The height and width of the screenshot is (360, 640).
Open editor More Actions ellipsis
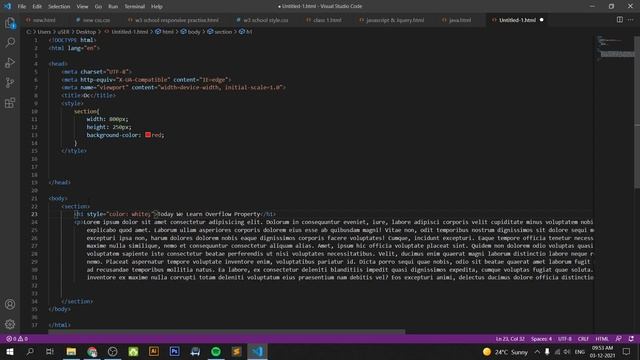(631, 20)
